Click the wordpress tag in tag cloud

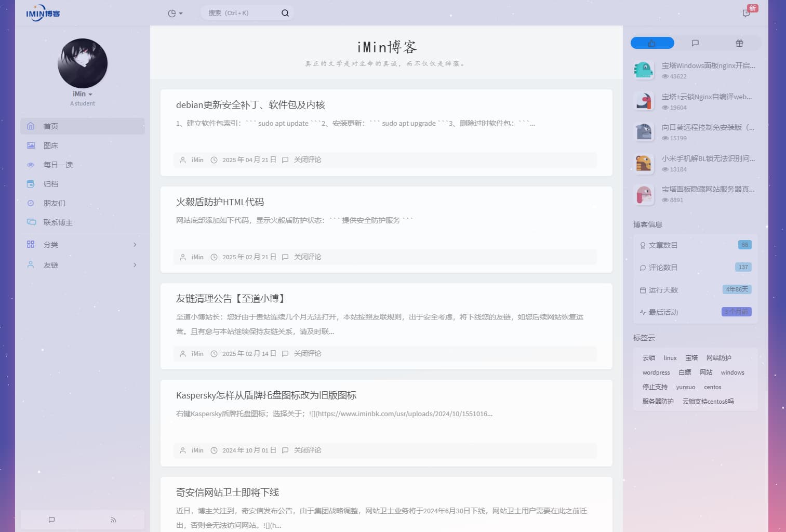click(x=656, y=373)
